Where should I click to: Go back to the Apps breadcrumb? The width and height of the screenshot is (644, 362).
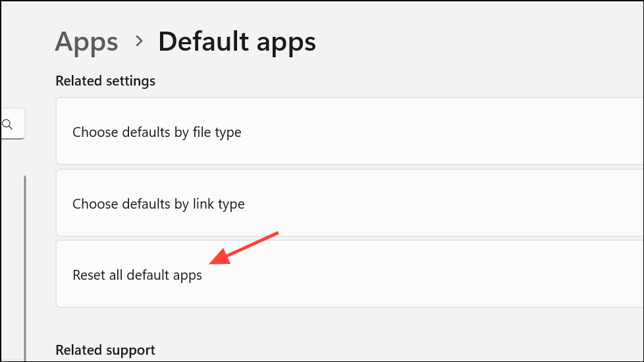tap(86, 41)
